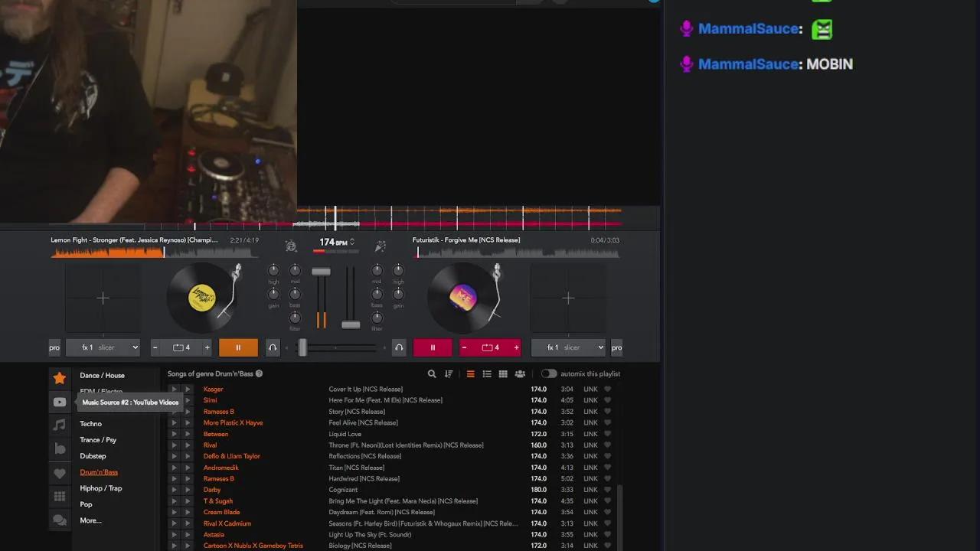Open the search icon above the playlist

coord(432,374)
